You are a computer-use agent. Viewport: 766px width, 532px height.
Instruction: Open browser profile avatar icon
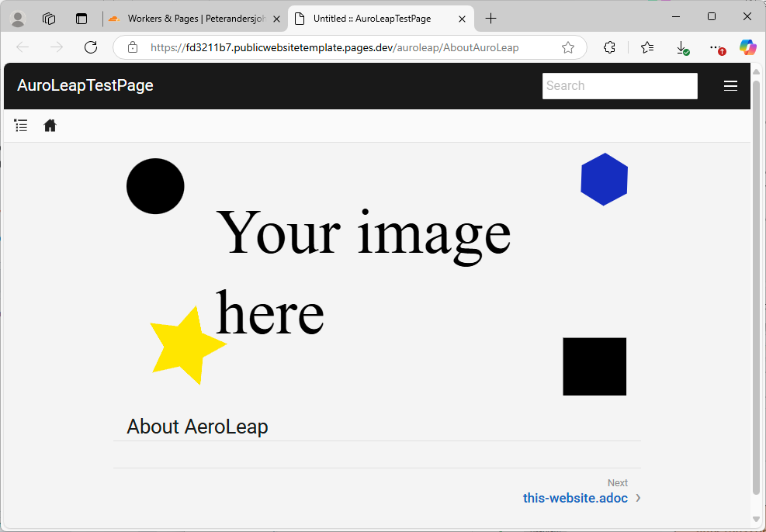[x=16, y=18]
